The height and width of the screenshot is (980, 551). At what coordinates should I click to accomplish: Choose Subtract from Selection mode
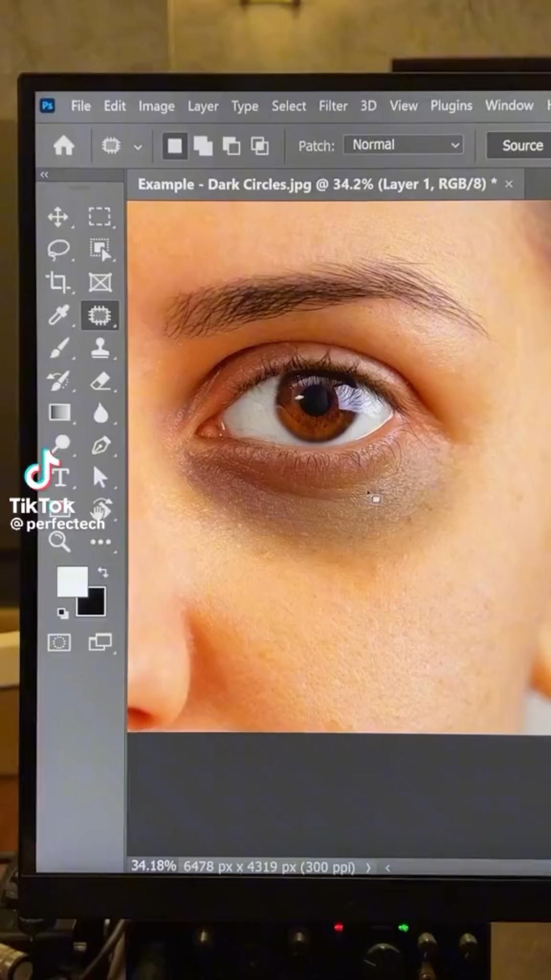click(x=231, y=146)
